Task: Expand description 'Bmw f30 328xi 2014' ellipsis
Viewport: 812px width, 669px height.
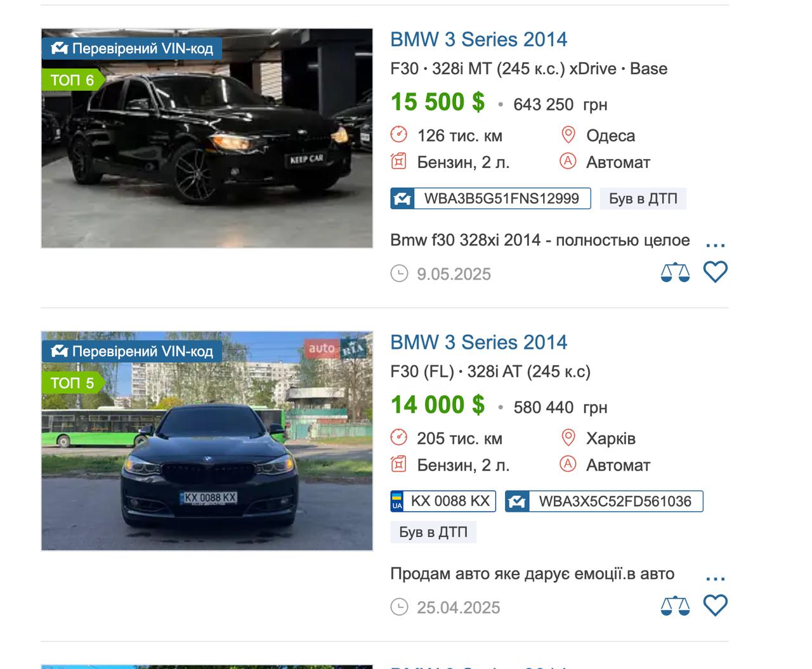Action: tap(715, 245)
